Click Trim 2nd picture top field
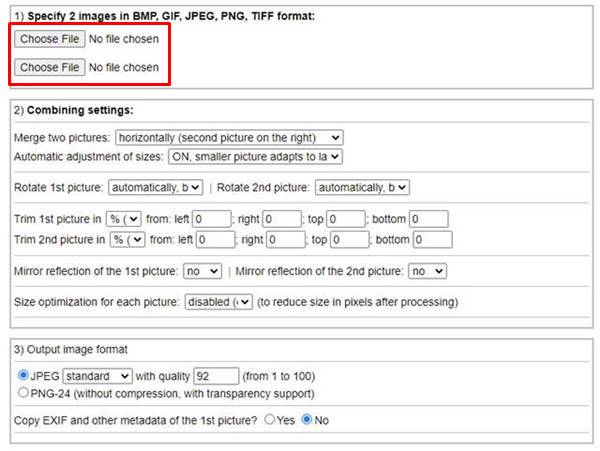Image resolution: width=600 pixels, height=451 pixels. [x=350, y=240]
